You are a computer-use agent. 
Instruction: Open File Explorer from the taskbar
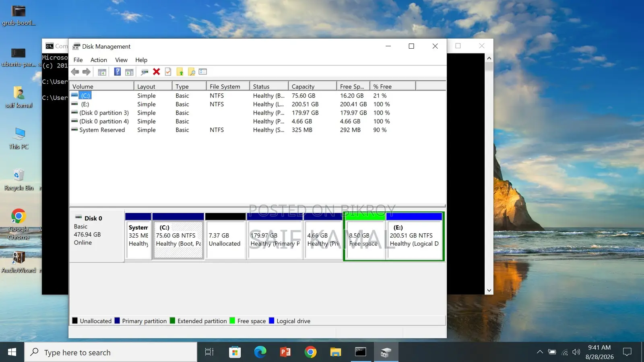click(335, 352)
